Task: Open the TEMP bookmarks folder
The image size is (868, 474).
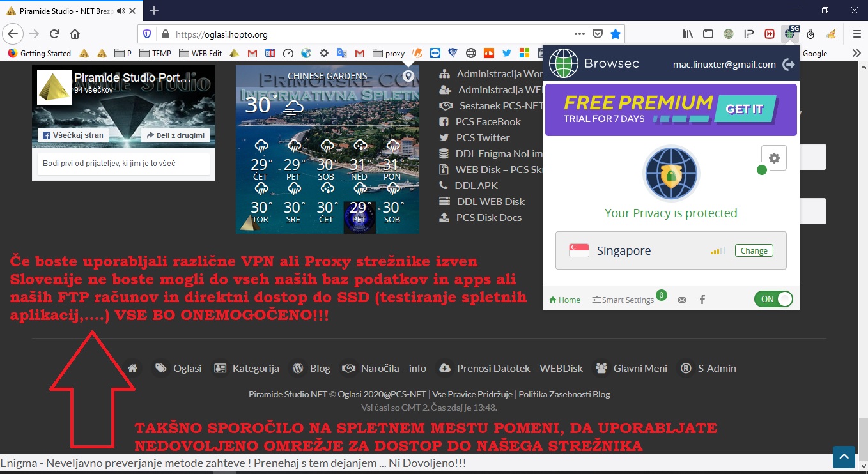Action: click(x=155, y=53)
